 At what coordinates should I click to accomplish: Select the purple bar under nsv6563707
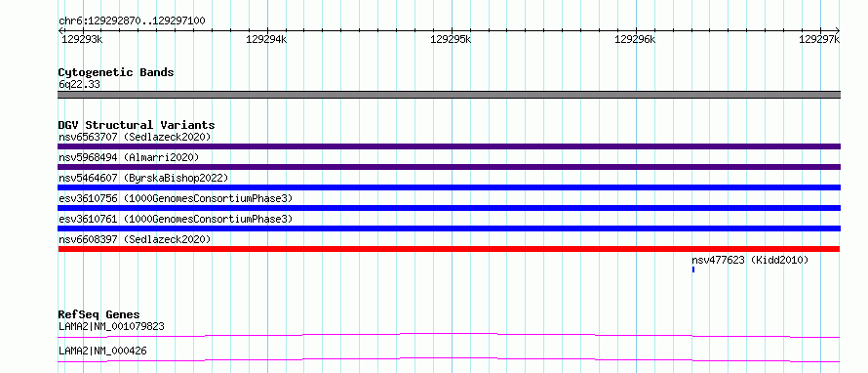[449, 146]
